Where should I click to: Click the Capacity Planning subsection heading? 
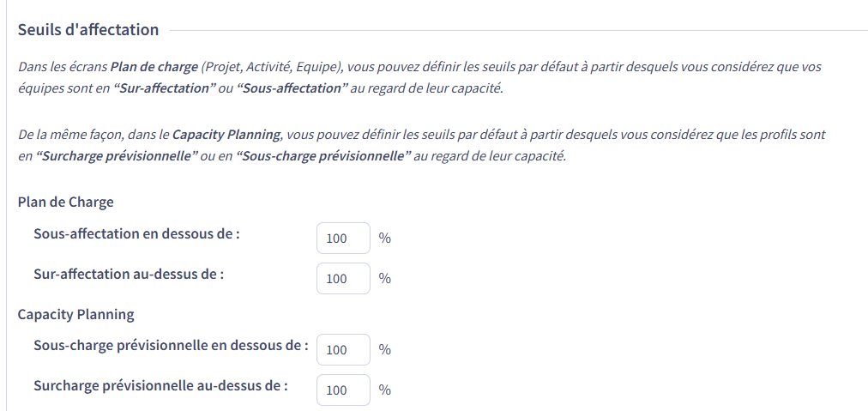pyautogui.click(x=75, y=315)
